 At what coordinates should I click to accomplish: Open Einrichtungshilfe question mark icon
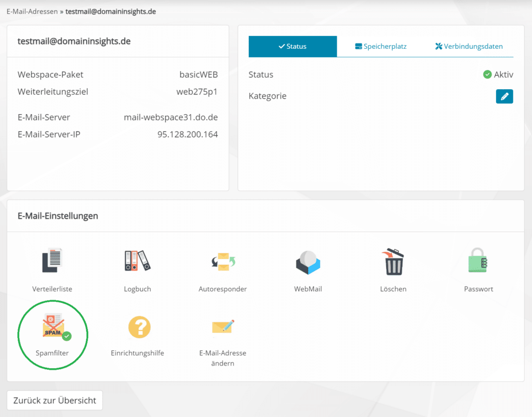pyautogui.click(x=139, y=327)
